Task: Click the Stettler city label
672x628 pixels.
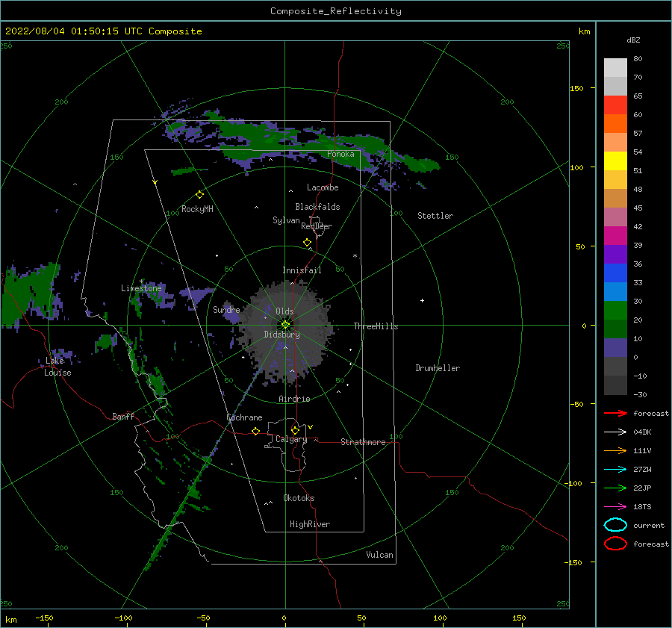Action: tap(435, 216)
